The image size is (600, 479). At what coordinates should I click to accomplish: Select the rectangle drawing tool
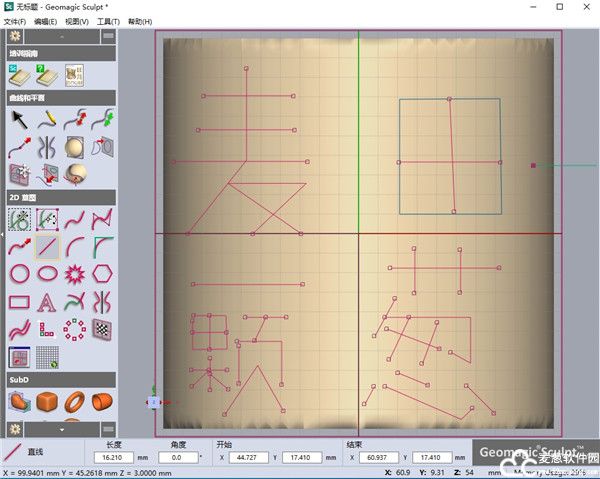(19, 302)
